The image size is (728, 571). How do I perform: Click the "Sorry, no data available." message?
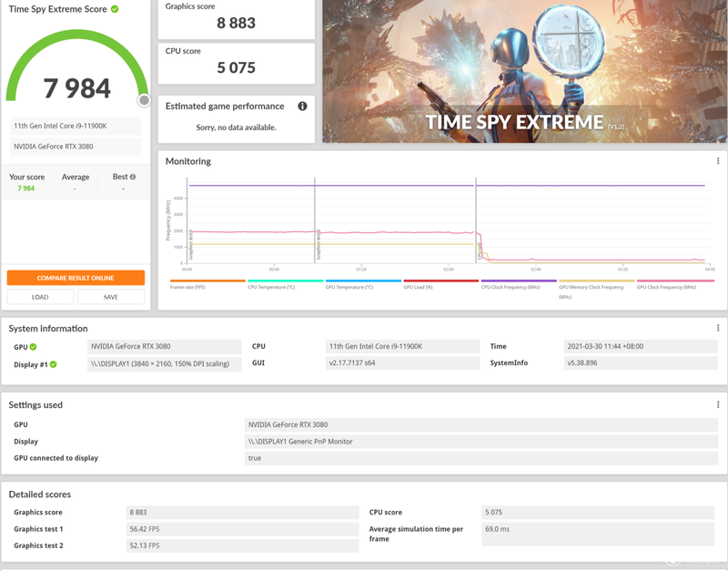point(236,127)
